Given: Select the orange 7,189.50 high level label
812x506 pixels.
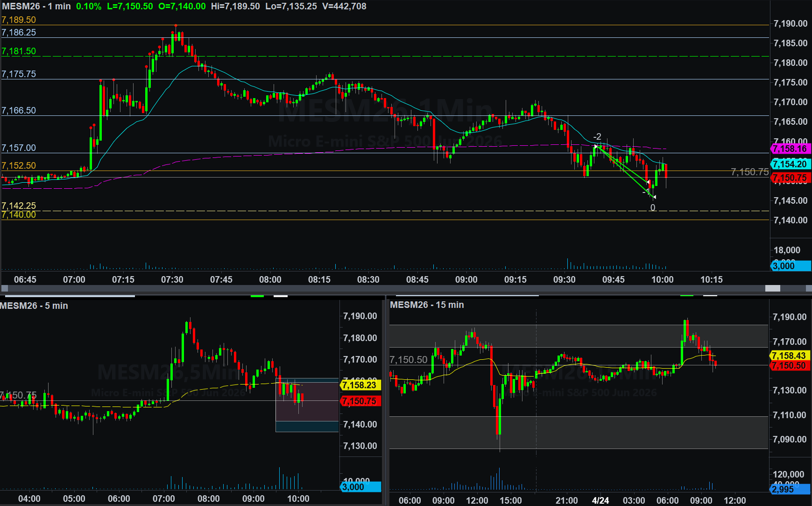Looking at the screenshot, I should (19, 20).
